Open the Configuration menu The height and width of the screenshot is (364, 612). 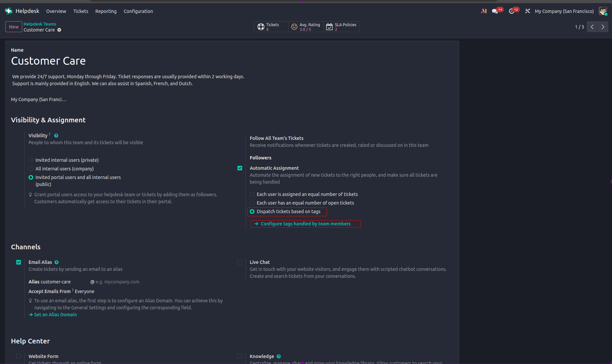point(138,11)
